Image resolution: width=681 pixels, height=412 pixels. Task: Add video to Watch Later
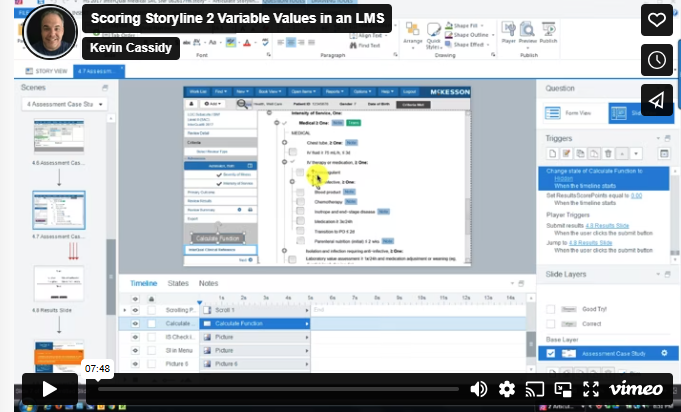[x=656, y=60]
